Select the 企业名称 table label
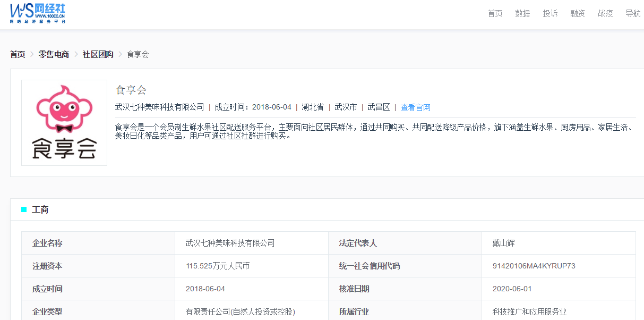Image resolution: width=644 pixels, height=320 pixels. 47,243
